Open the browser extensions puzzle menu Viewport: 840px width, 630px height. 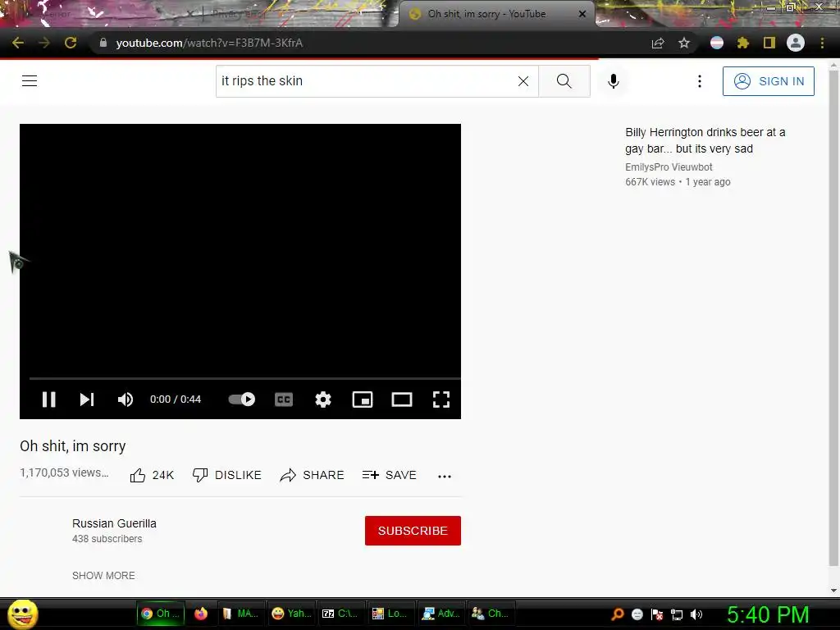(x=743, y=43)
